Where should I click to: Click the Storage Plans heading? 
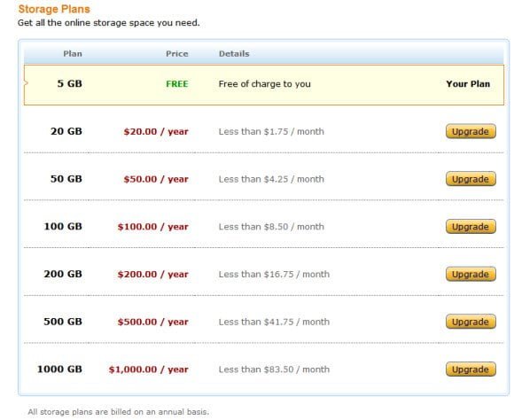point(54,9)
